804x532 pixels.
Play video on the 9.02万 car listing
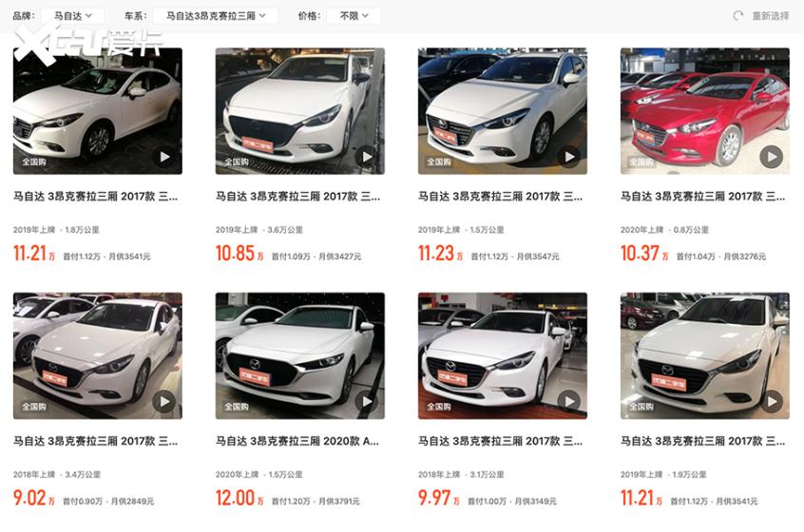coord(164,402)
